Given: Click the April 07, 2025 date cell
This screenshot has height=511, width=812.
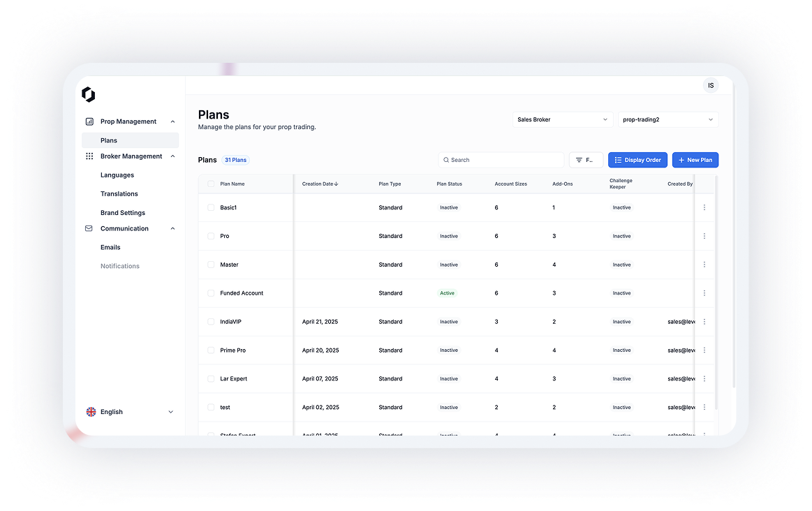Looking at the screenshot, I should click(320, 379).
